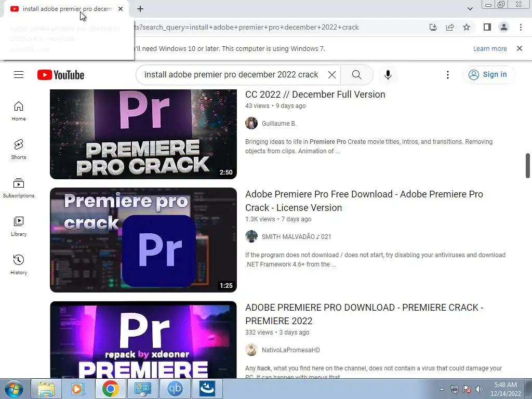Visit NativoLaPromesaHD channel name

coord(291,350)
